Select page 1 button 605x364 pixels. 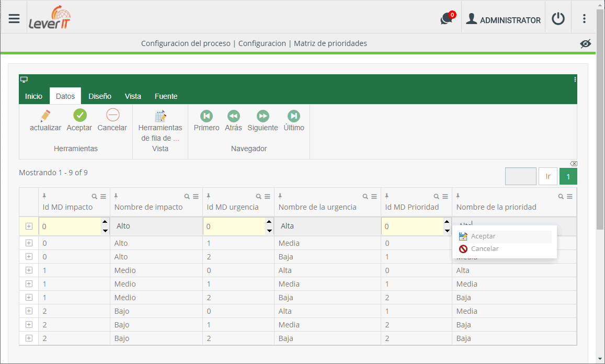coord(568,176)
